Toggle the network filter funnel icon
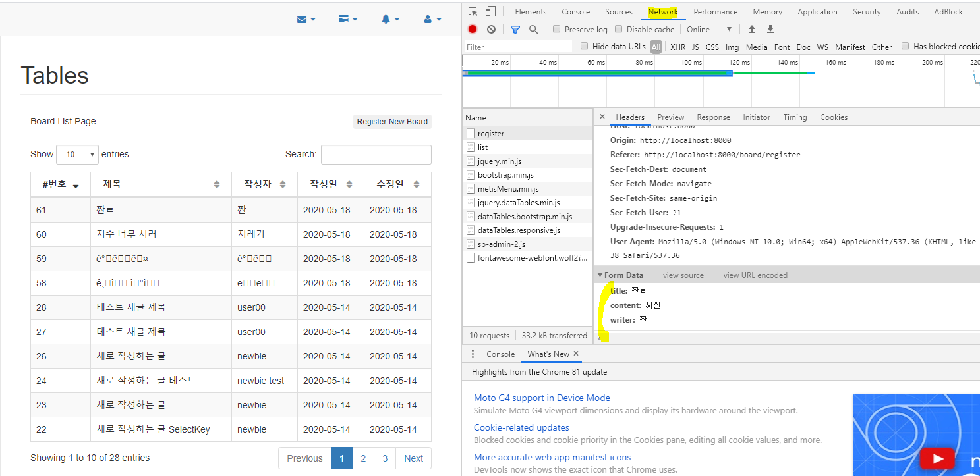This screenshot has width=980, height=476. (515, 29)
